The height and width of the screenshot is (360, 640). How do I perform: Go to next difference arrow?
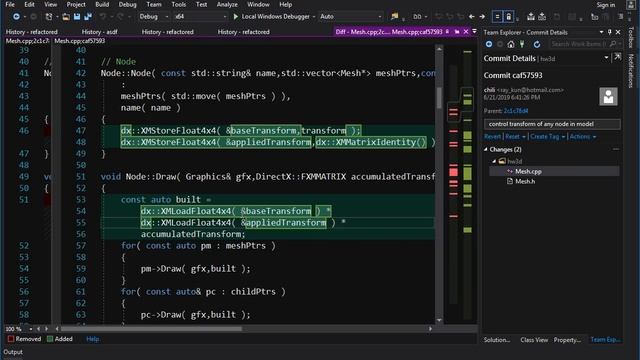(x=482, y=17)
